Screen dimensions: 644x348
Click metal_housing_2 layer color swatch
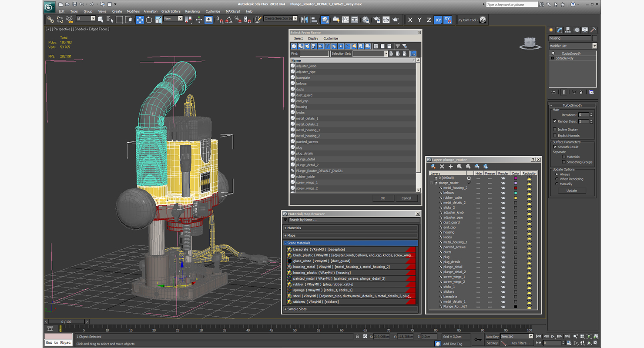point(515,188)
